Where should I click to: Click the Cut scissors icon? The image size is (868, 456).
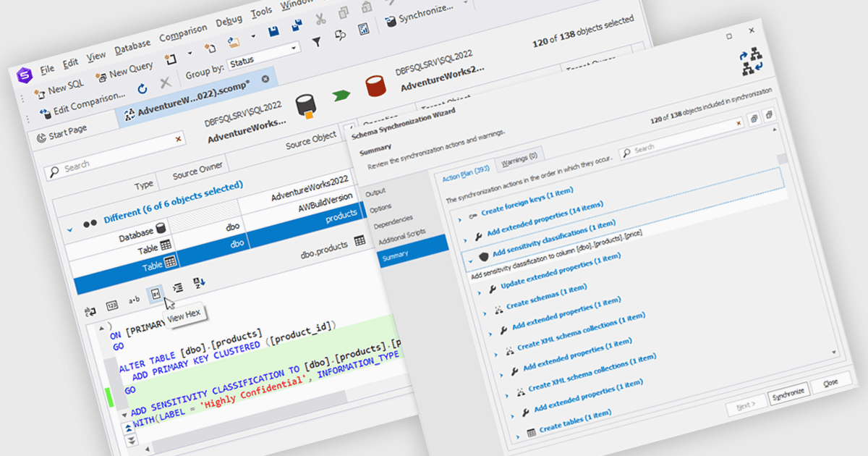point(319,19)
